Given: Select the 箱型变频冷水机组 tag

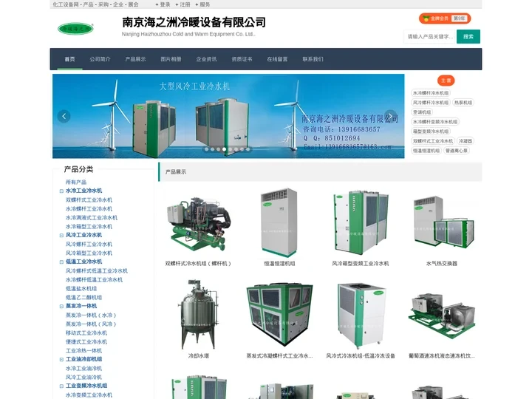Looking at the screenshot, I should [431, 132].
